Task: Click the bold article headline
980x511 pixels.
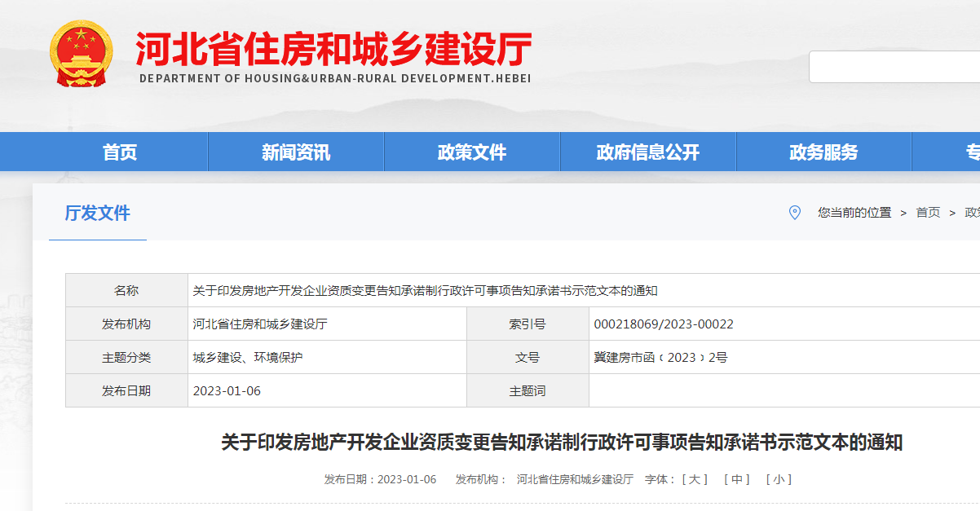Action: pyautogui.click(x=562, y=443)
